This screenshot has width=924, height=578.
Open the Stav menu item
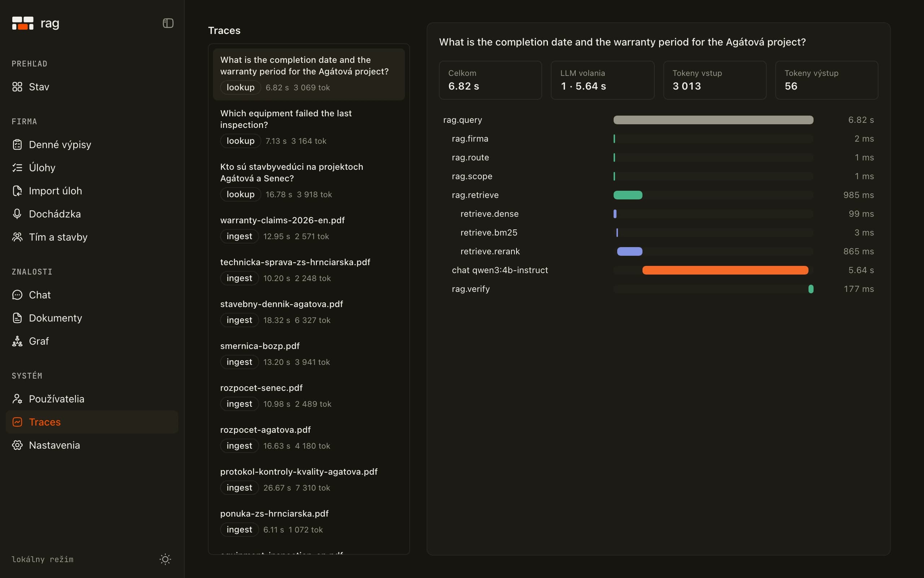tap(92, 87)
